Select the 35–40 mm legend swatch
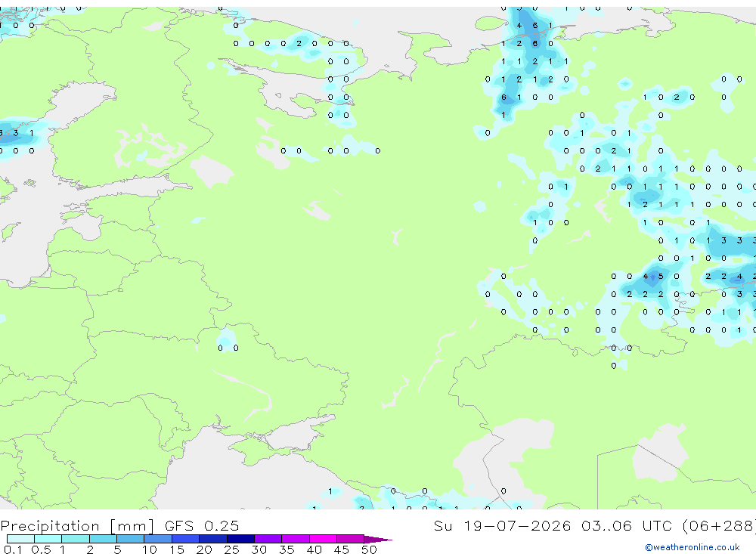The height and width of the screenshot is (554, 756). [x=296, y=539]
